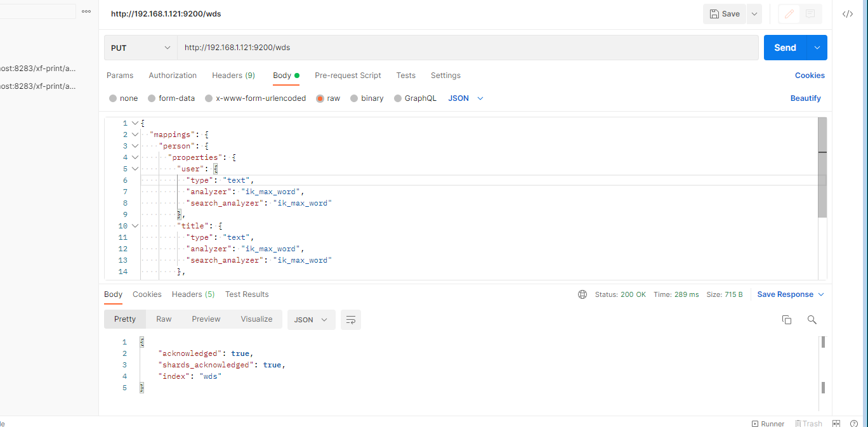Open the Cookies link
Screen dimensions: 868x427
coord(810,76)
